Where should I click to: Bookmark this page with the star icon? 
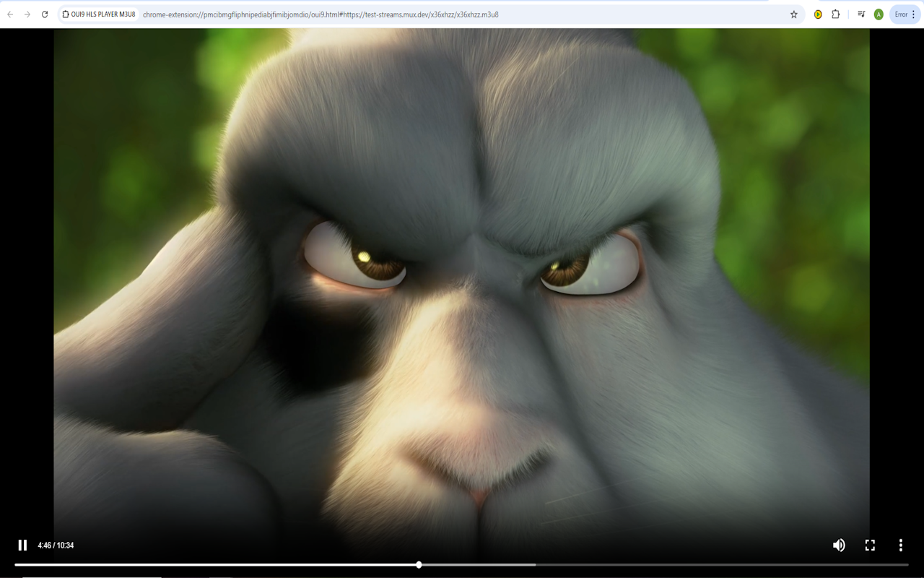point(794,14)
